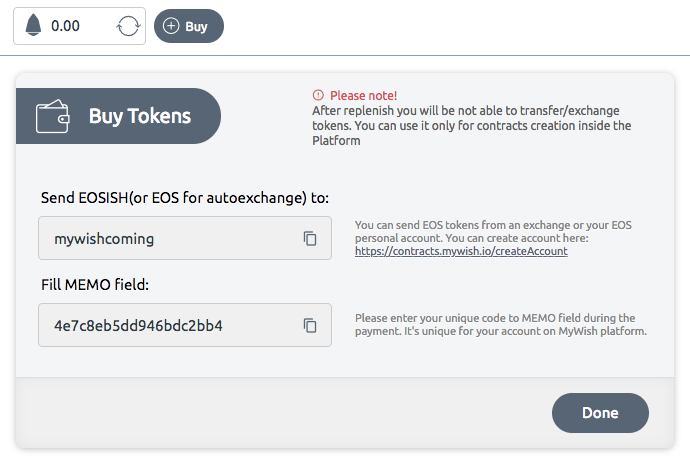Click the 0.00 balance value

click(x=65, y=26)
